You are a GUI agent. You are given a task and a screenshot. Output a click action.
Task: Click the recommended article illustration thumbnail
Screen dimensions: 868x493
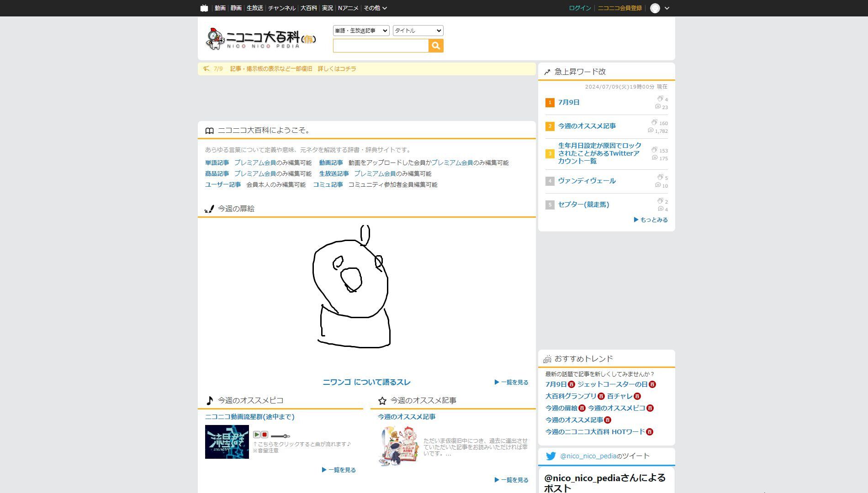[399, 446]
